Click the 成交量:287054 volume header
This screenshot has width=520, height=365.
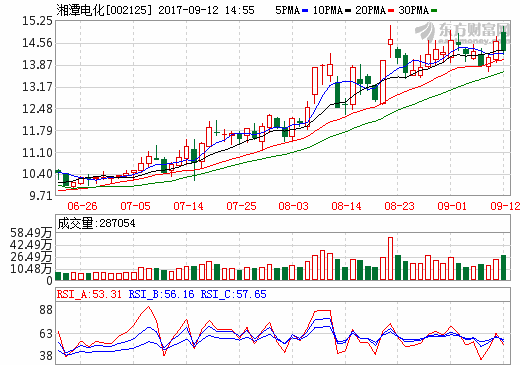coord(96,223)
